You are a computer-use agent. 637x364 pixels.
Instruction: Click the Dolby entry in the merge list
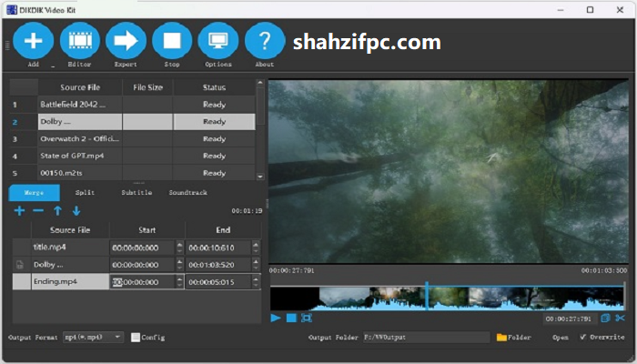pyautogui.click(x=70, y=265)
